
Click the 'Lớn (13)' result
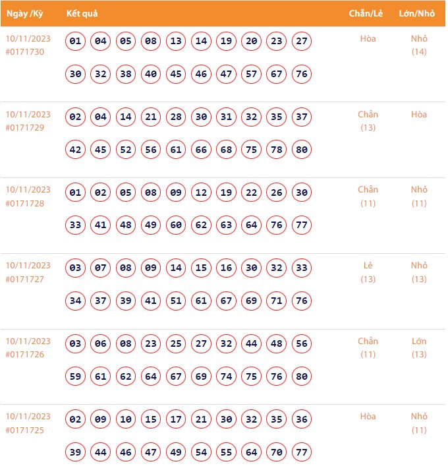(419, 347)
